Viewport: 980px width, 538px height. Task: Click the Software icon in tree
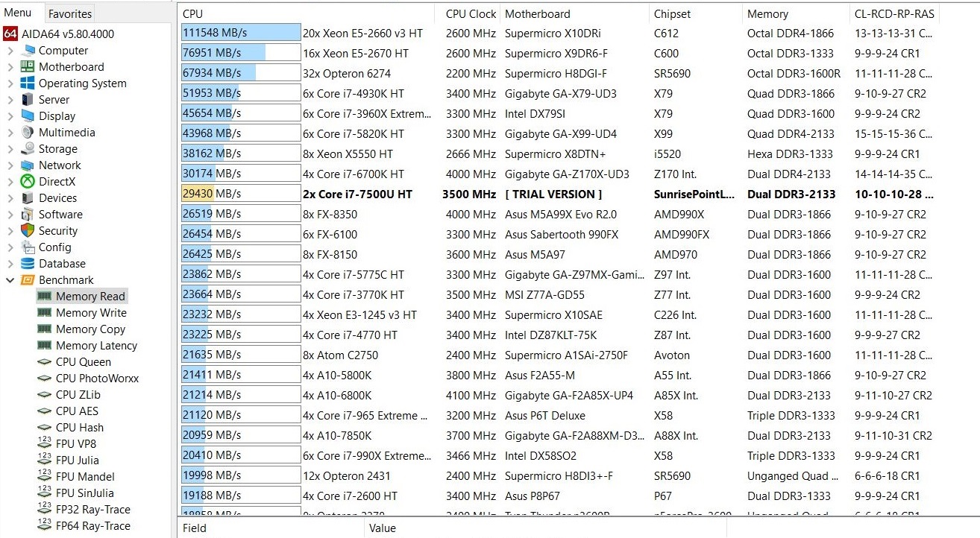pos(28,215)
